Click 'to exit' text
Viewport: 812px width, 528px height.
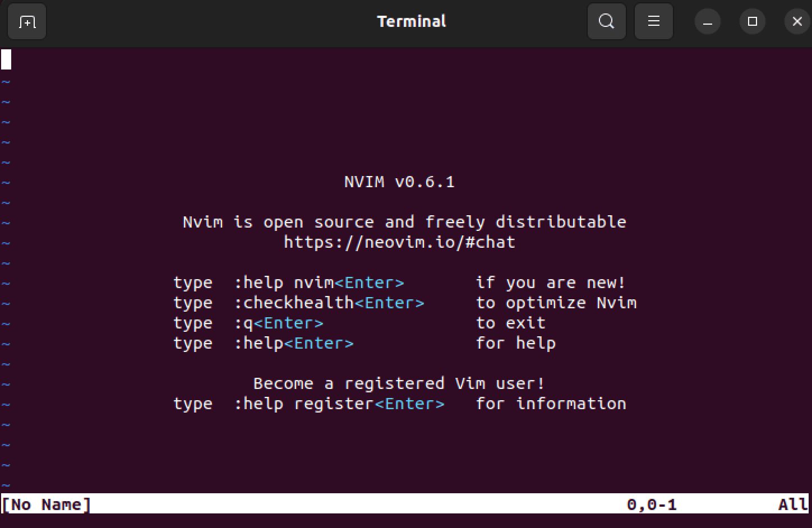[510, 323]
